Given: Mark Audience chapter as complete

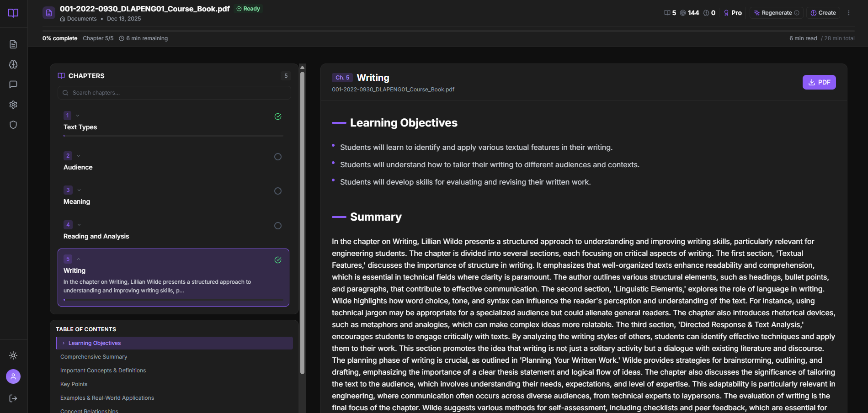Looking at the screenshot, I should point(278,157).
